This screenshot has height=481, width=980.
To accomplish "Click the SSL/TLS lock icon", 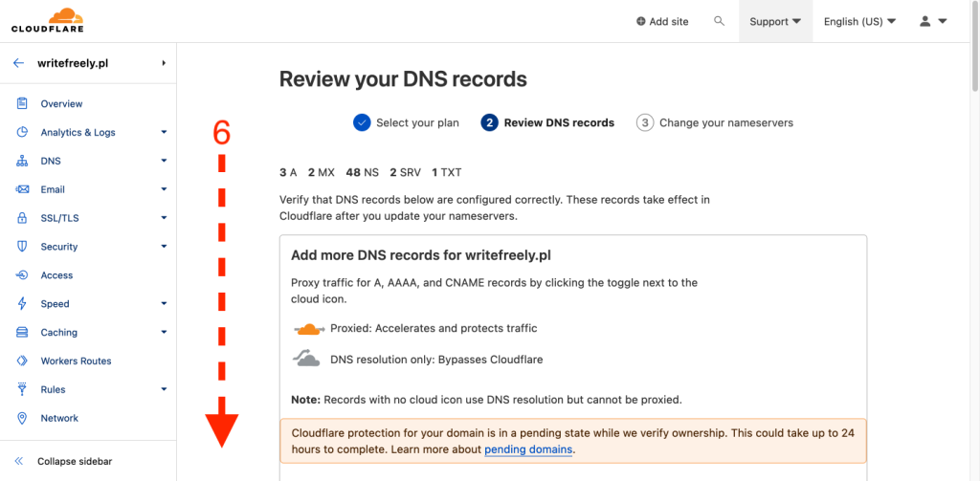I will 21,218.
